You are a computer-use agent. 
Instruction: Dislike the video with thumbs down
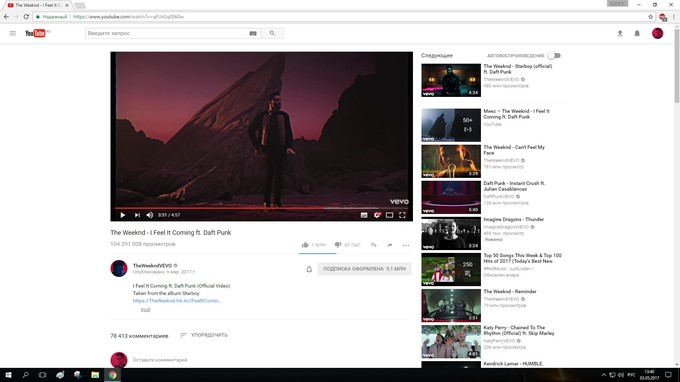338,245
